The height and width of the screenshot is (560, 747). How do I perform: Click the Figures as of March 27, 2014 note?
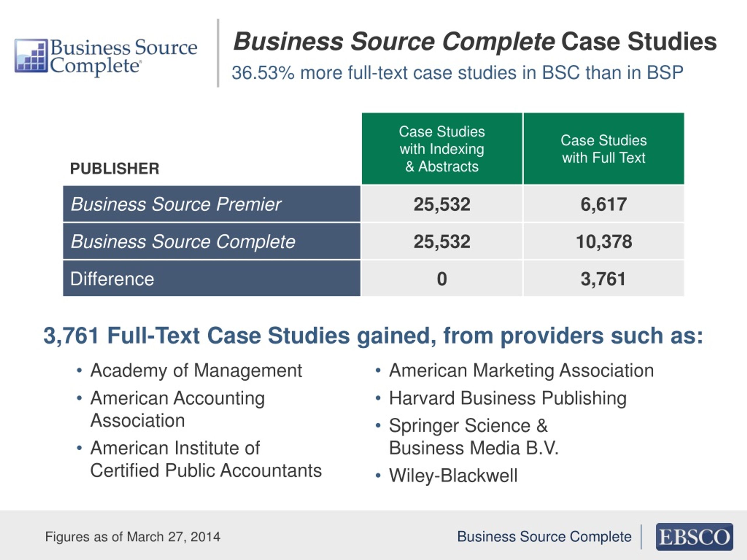(133, 537)
